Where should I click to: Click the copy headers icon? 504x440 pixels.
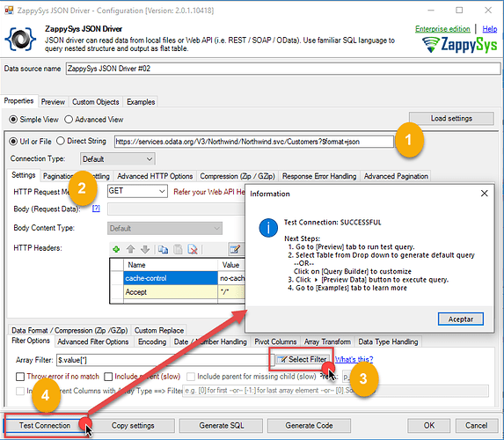(163, 249)
